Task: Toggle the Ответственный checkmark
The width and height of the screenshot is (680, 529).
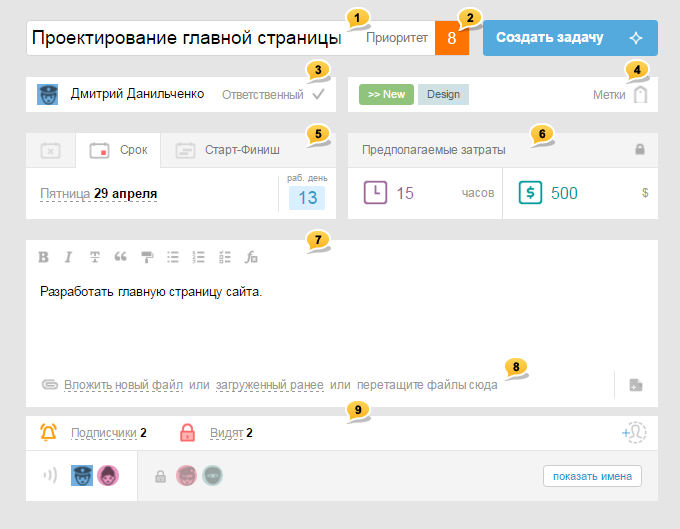Action: click(318, 94)
